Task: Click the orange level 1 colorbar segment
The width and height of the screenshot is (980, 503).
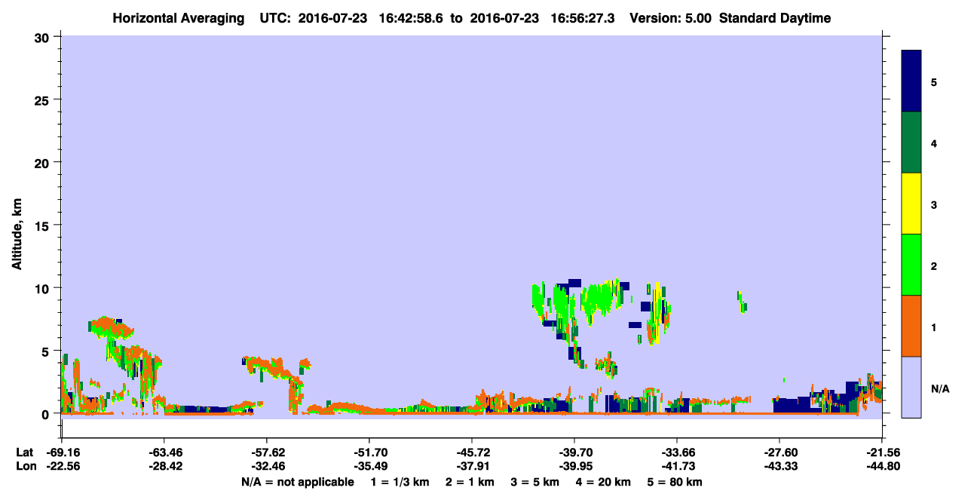Action: (911, 326)
